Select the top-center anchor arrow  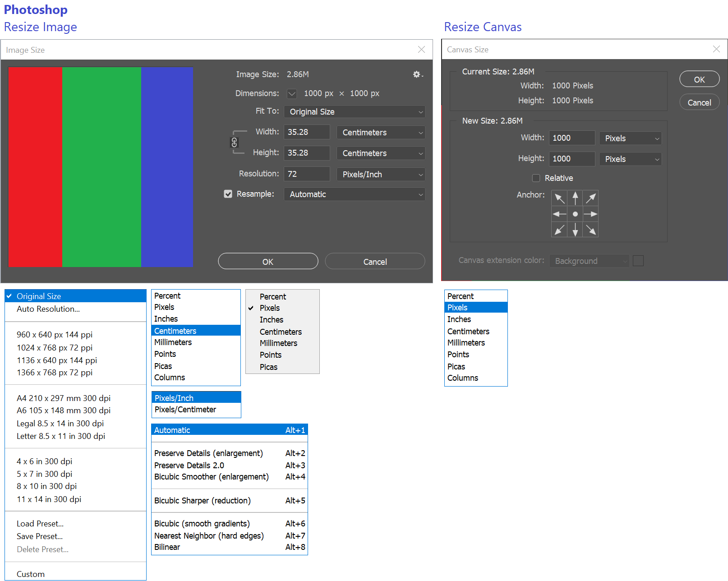[575, 198]
